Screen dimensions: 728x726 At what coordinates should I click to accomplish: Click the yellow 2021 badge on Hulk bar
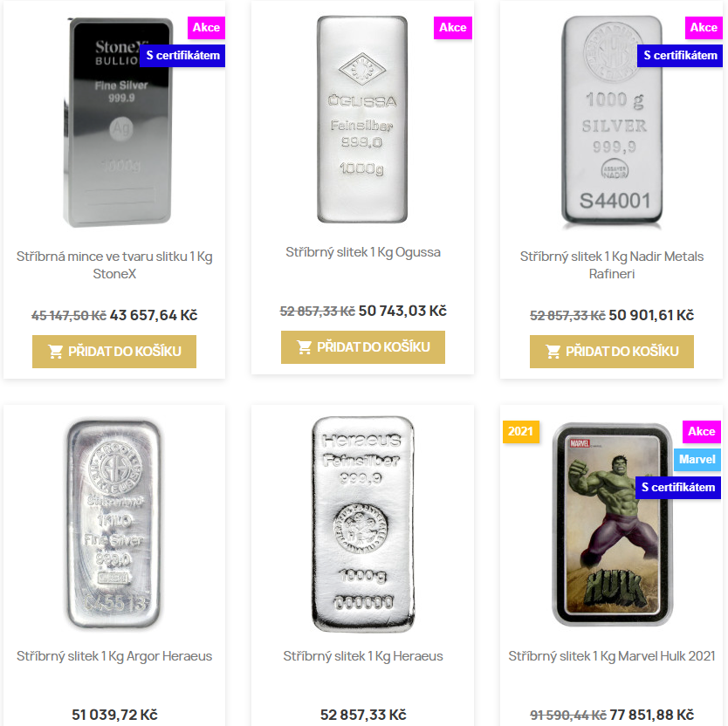pos(521,432)
